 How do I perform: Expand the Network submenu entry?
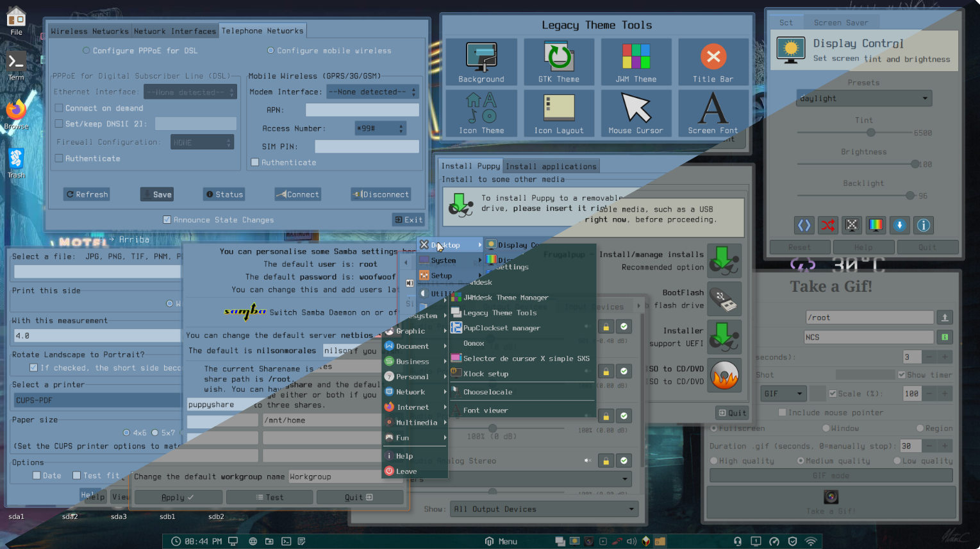(415, 392)
